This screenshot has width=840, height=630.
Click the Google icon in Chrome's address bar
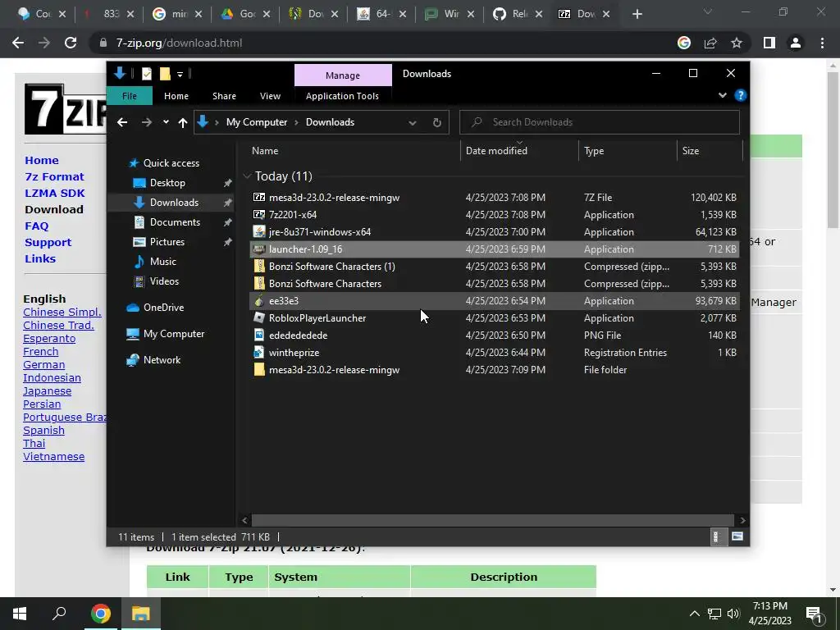pyautogui.click(x=684, y=43)
